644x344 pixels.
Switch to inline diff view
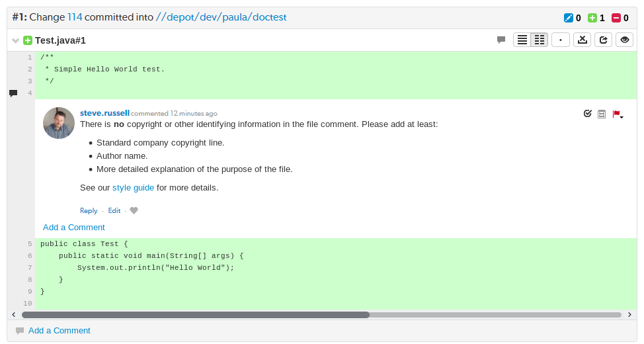click(x=522, y=40)
